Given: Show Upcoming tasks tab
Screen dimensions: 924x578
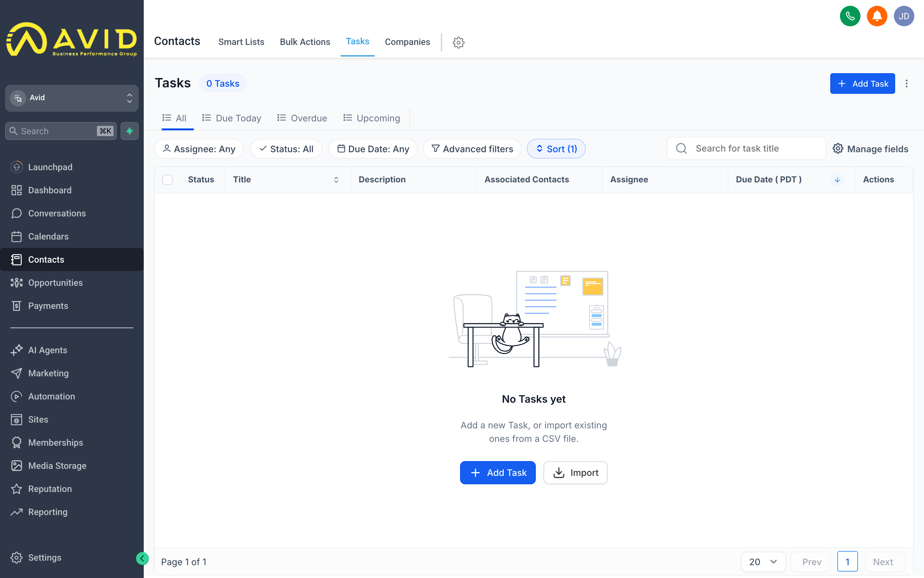Looking at the screenshot, I should [372, 118].
